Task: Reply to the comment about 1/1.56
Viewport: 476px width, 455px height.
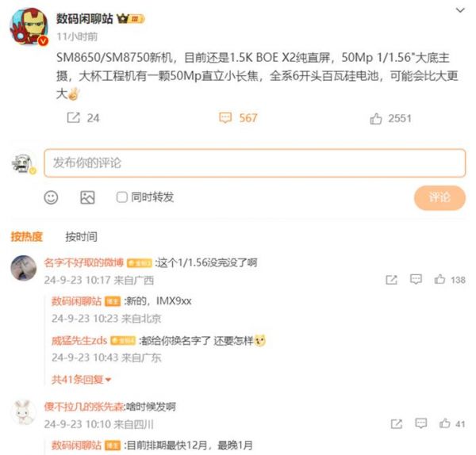Action: (x=416, y=279)
